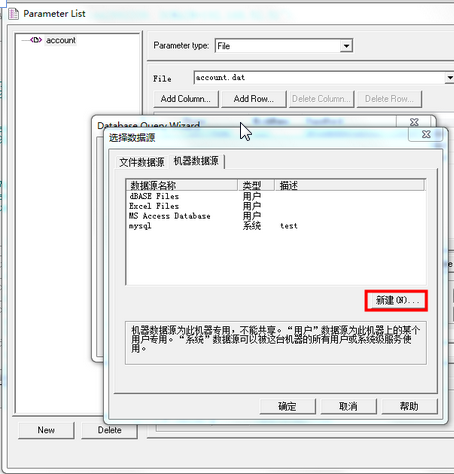Viewport: 454px width, 474px height.
Task: Select the dBASE Files data source
Action: (x=154, y=196)
